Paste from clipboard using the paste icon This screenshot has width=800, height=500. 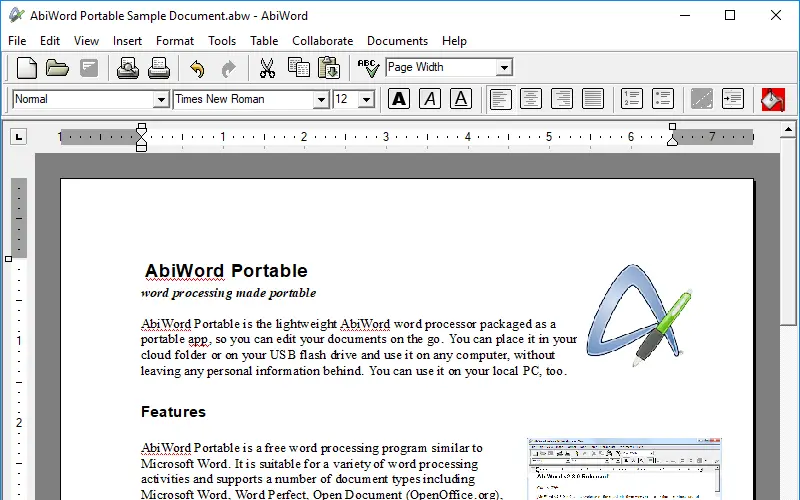[329, 68]
